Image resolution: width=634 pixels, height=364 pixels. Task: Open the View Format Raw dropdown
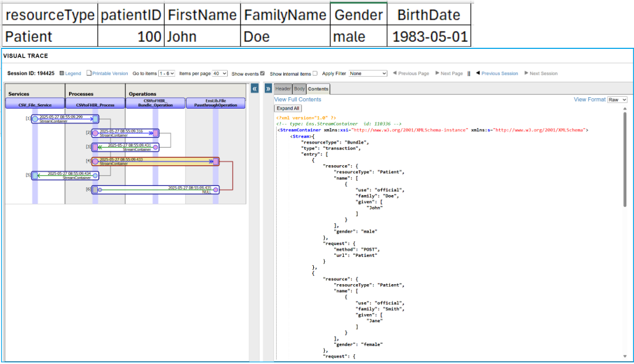tap(618, 99)
